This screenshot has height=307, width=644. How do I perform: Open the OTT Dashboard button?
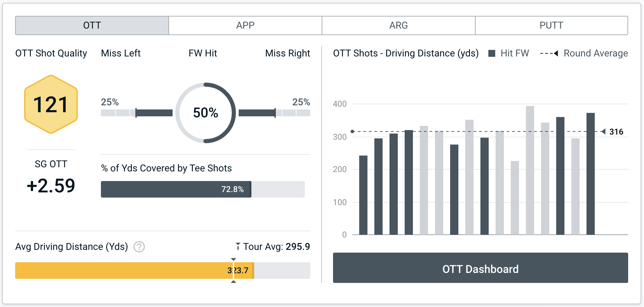480,268
